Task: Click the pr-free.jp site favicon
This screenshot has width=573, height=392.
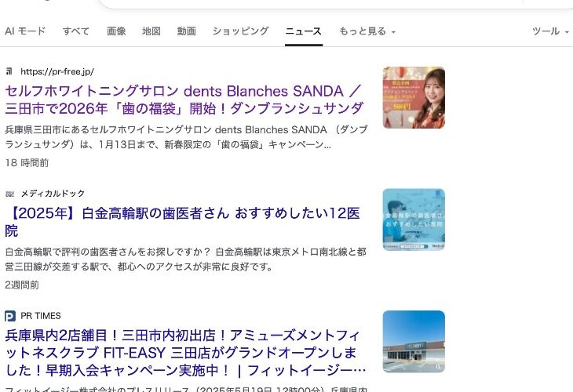Action: [9, 71]
